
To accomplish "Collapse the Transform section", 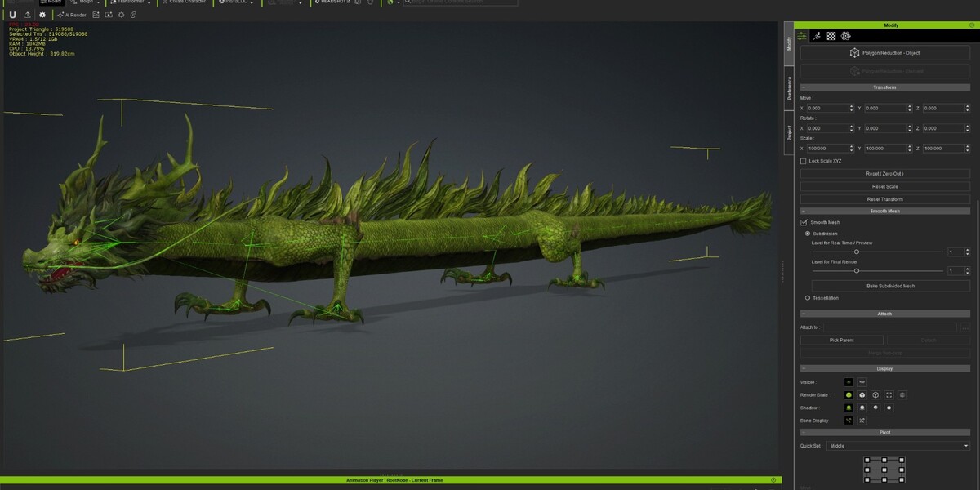I will click(x=804, y=87).
